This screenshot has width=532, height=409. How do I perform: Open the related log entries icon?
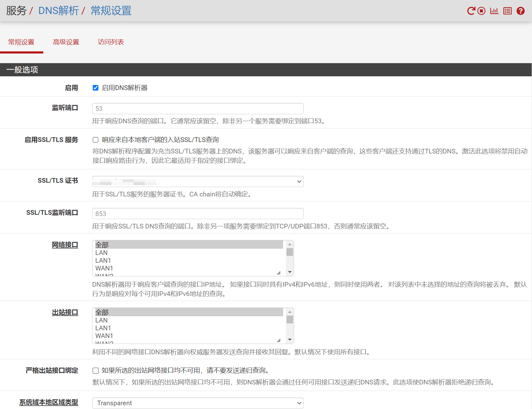coord(507,11)
